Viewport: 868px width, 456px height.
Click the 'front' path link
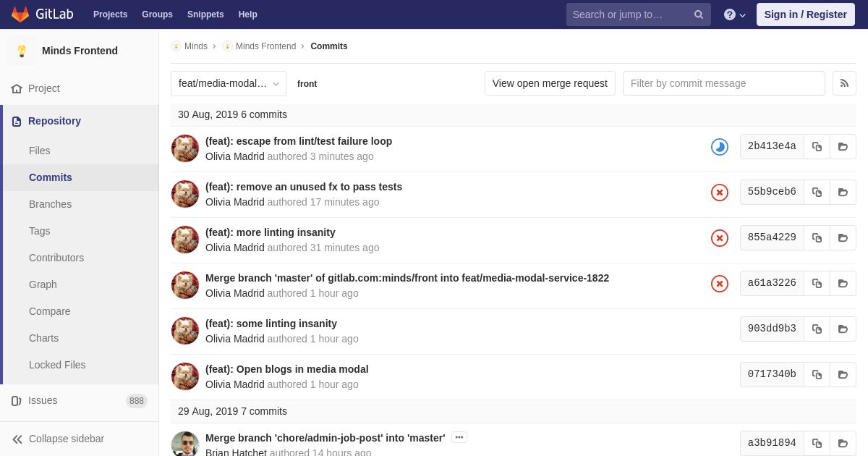click(x=307, y=84)
